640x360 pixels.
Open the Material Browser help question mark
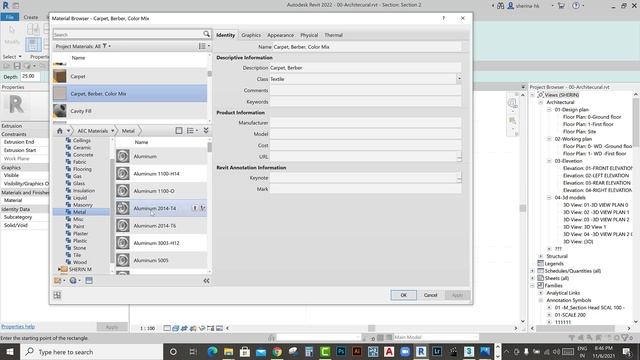pos(444,18)
